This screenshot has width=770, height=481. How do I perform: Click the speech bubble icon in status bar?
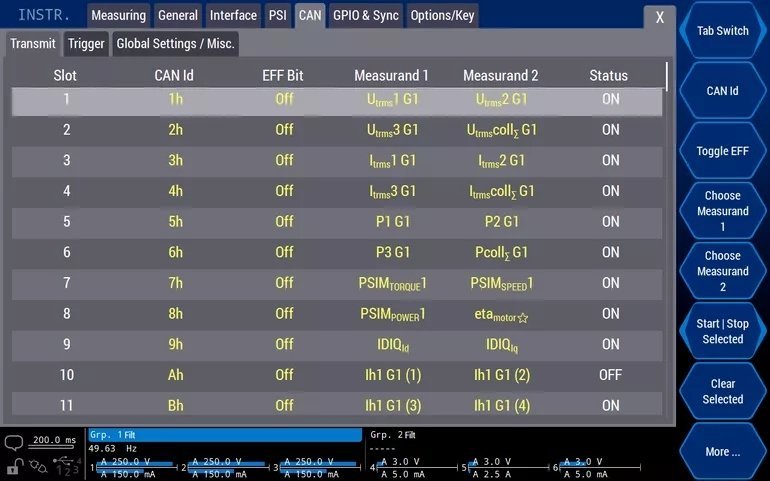[x=14, y=443]
